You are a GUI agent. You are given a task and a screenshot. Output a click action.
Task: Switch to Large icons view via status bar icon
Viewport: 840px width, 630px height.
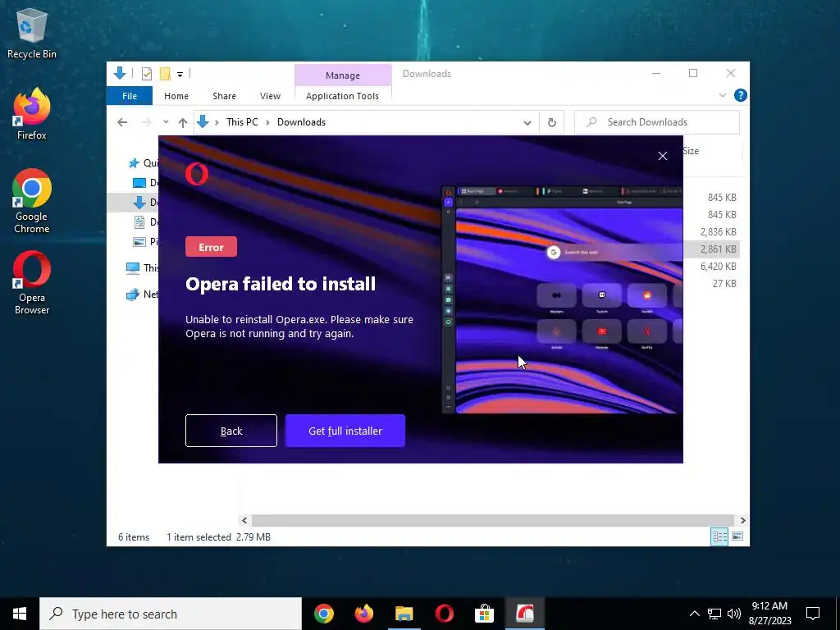tap(737, 536)
